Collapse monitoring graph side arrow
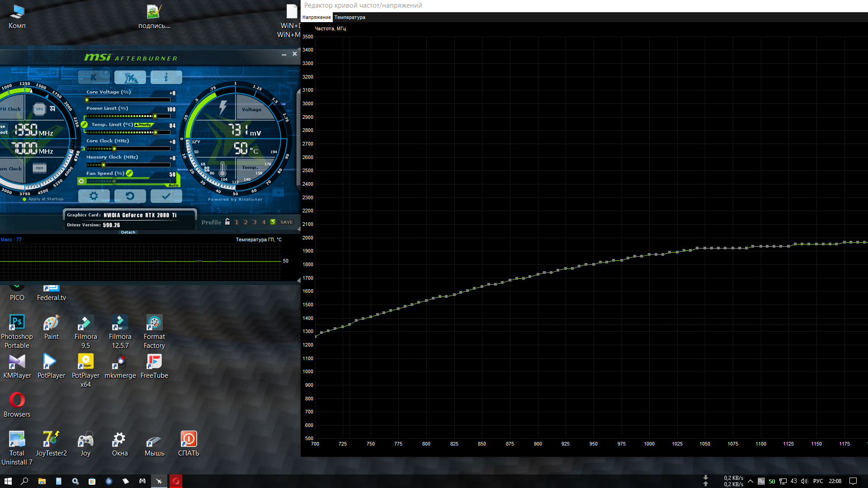The height and width of the screenshot is (488, 868). click(298, 281)
